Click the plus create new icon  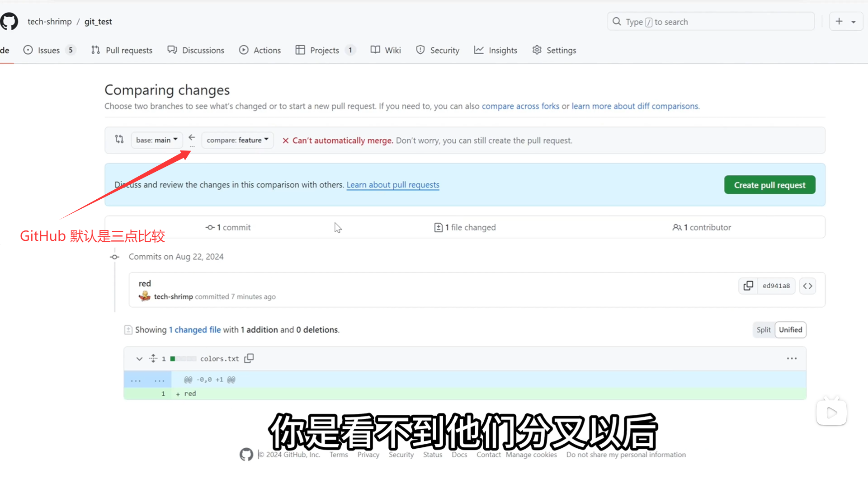[x=839, y=21]
